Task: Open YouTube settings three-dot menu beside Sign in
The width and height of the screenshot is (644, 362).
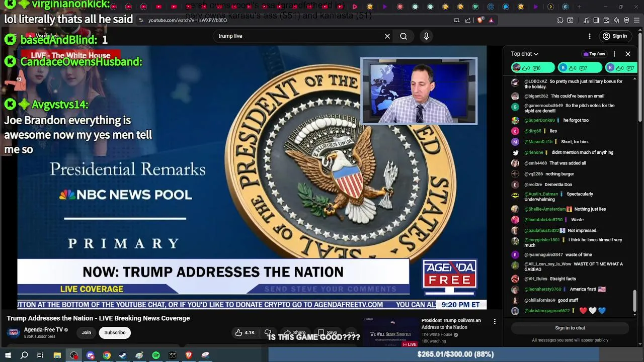Action: [590, 36]
